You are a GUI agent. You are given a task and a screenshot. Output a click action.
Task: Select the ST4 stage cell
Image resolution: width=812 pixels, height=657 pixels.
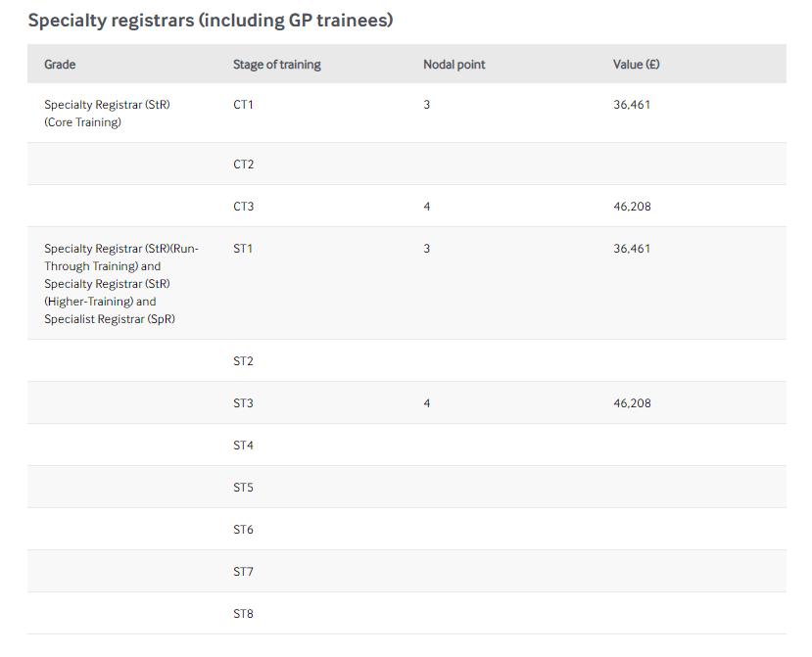(243, 446)
